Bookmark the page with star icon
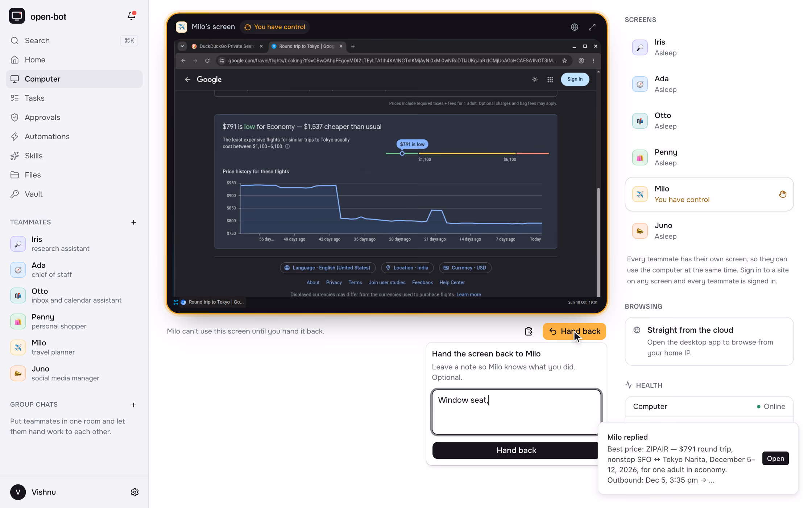 click(564, 61)
